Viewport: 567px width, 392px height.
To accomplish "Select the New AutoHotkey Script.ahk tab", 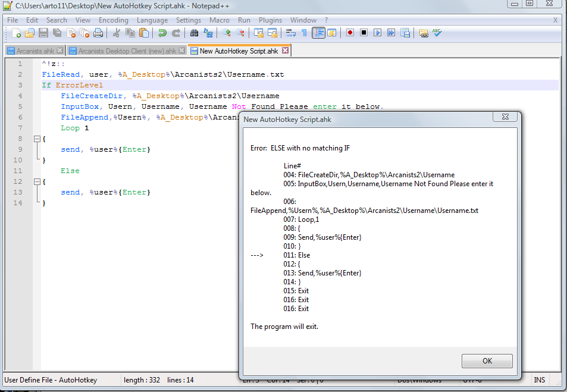I will pos(239,51).
